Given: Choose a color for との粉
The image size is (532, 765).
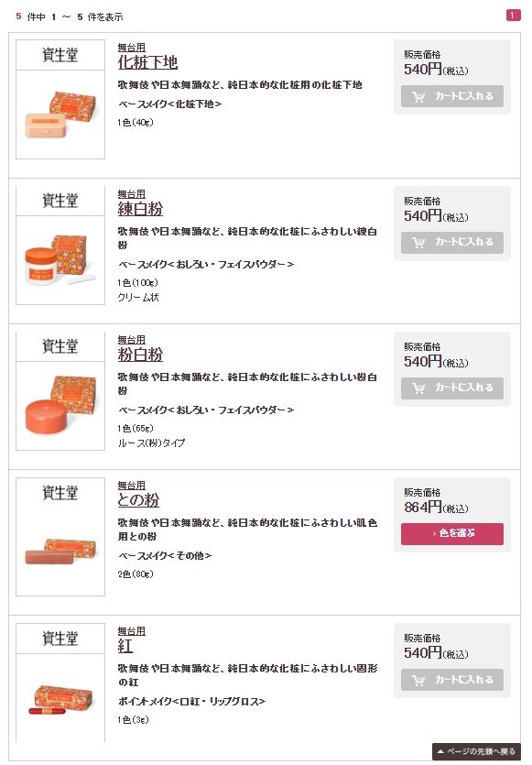Looking at the screenshot, I should click(x=452, y=534).
